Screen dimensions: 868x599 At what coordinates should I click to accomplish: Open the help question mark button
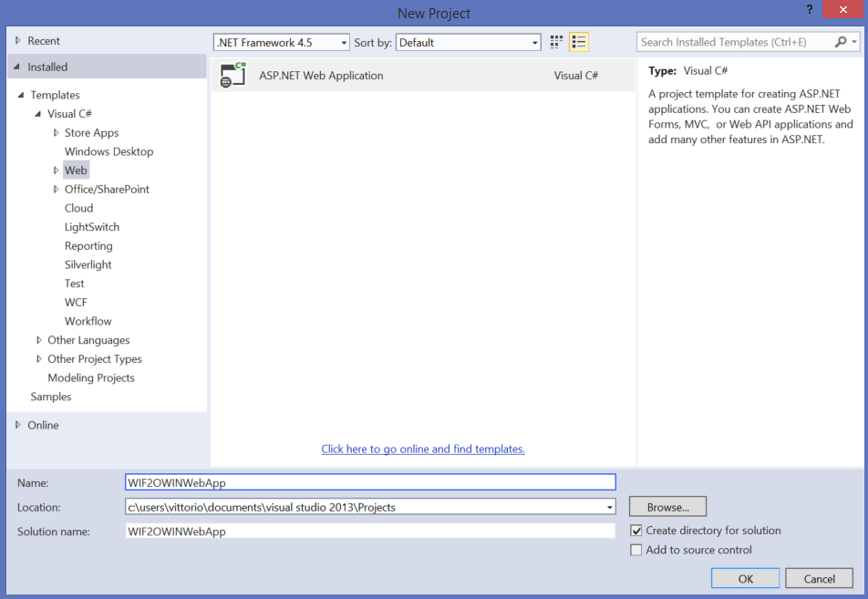click(810, 9)
